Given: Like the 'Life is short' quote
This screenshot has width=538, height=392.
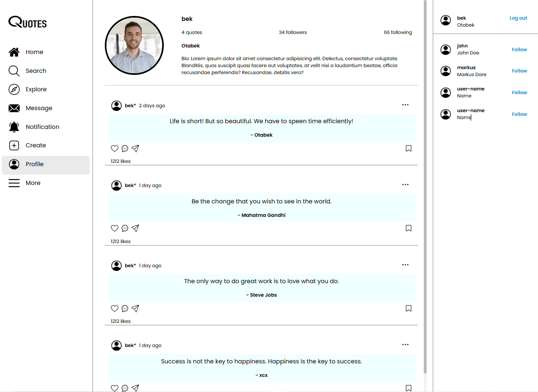Looking at the screenshot, I should pos(115,149).
